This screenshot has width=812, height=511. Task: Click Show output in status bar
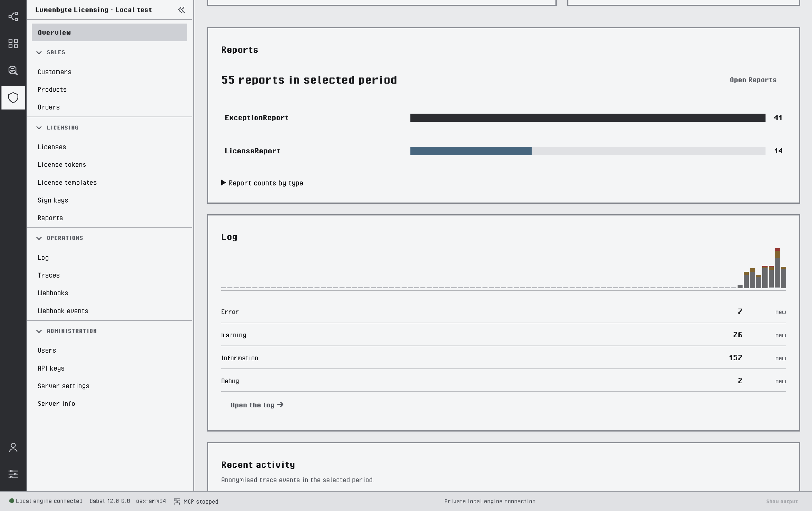click(x=782, y=502)
